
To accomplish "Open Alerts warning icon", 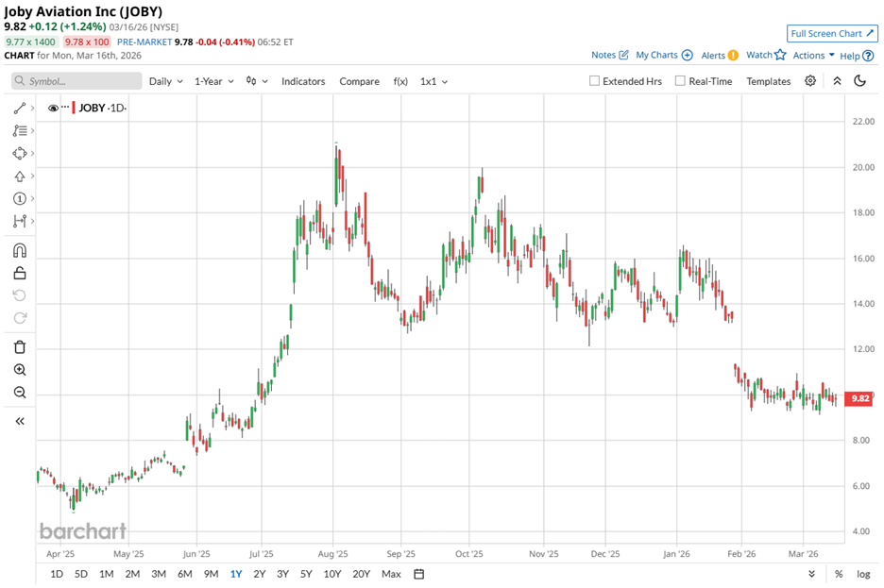I will tap(733, 55).
